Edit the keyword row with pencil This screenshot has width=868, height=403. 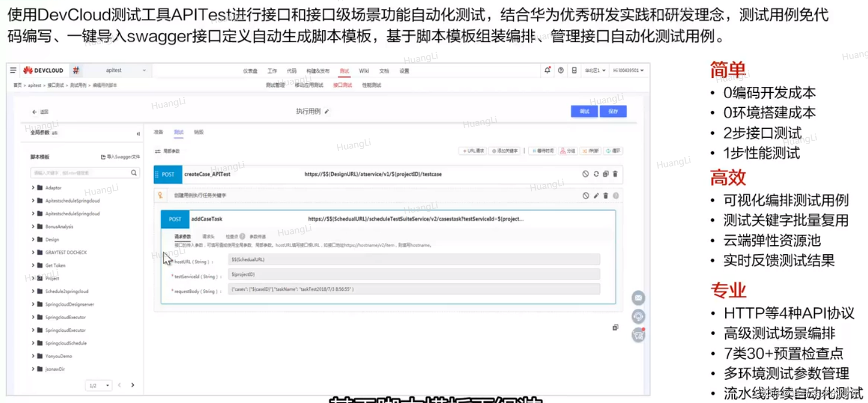tap(596, 196)
